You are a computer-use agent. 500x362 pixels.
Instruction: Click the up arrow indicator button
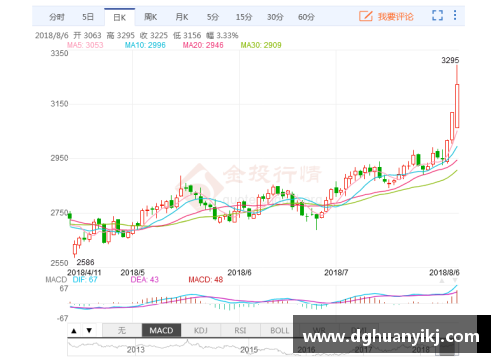74,331
